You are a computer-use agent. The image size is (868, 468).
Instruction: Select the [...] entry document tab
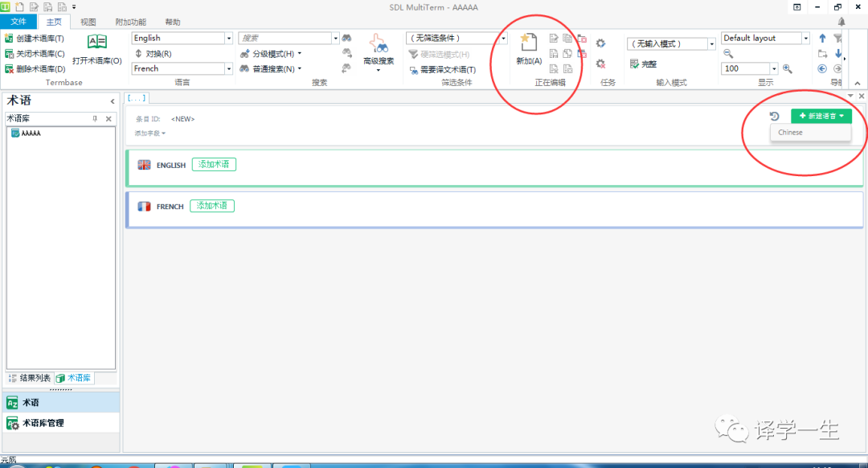(x=136, y=97)
